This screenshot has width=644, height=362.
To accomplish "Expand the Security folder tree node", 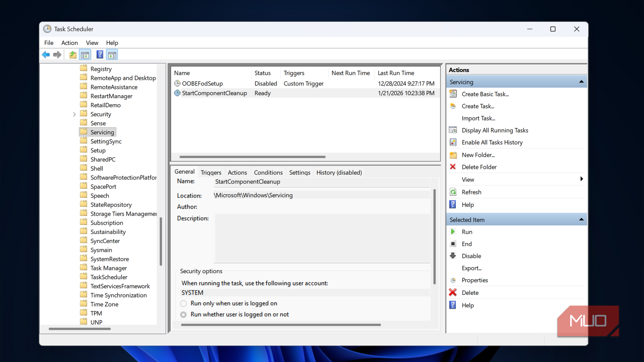I will coord(74,114).
